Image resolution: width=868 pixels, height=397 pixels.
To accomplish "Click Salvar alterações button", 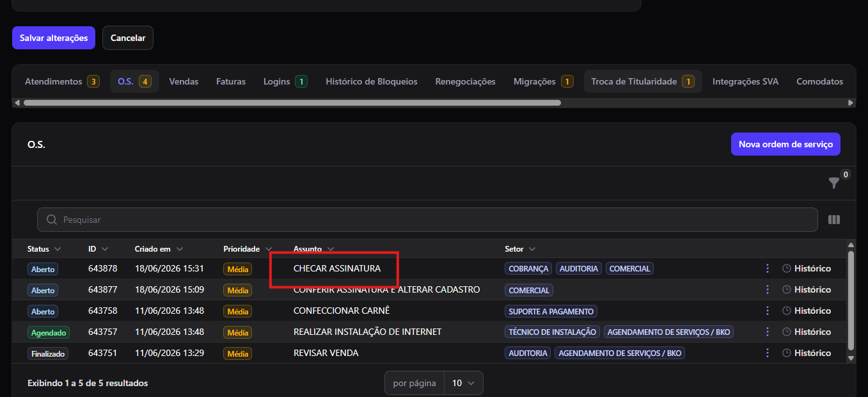I will click(x=54, y=38).
